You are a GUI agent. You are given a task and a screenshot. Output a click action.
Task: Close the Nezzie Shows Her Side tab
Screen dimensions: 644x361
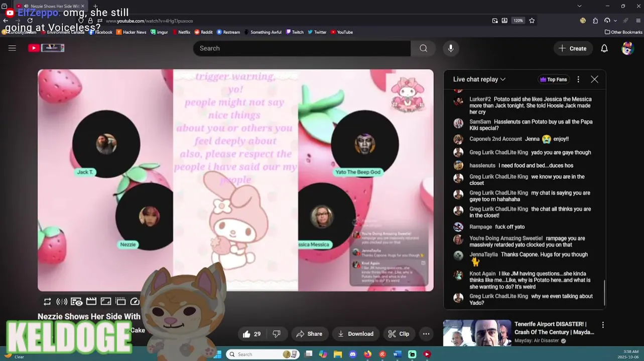coord(83,6)
